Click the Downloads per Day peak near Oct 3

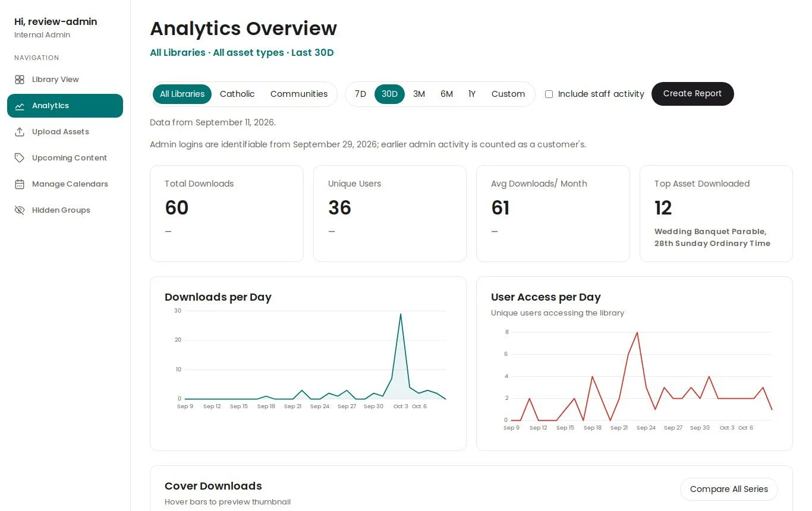point(401,314)
